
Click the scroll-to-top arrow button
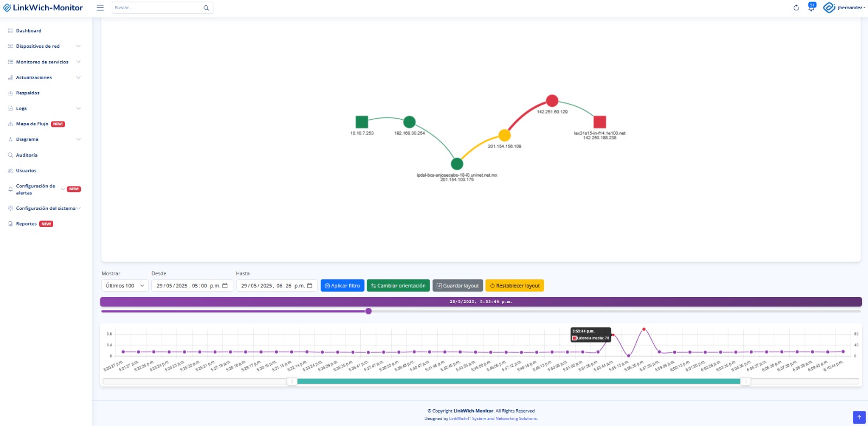pos(859,417)
